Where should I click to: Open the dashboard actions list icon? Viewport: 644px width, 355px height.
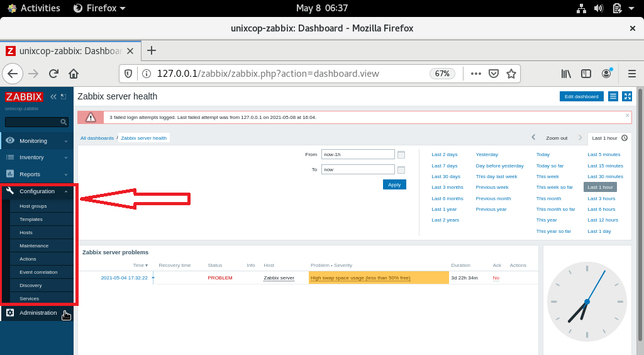pos(613,96)
